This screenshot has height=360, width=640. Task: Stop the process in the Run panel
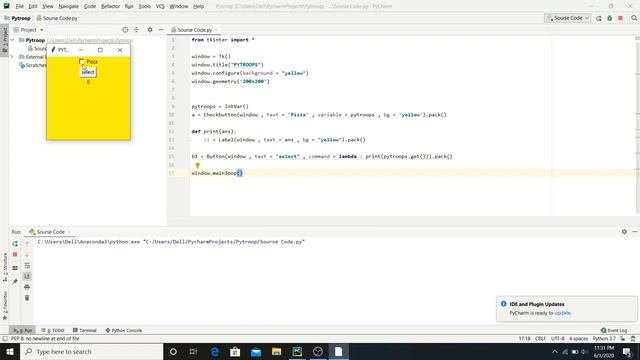click(x=15, y=254)
